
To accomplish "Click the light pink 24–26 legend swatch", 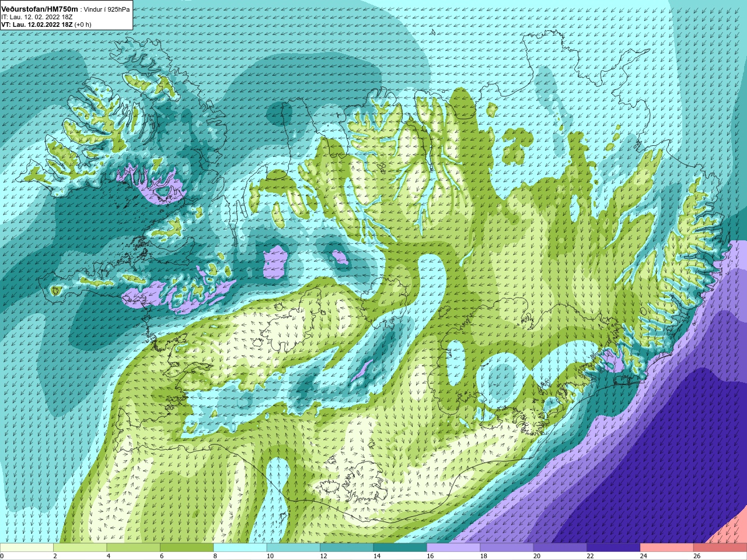I will [667, 548].
